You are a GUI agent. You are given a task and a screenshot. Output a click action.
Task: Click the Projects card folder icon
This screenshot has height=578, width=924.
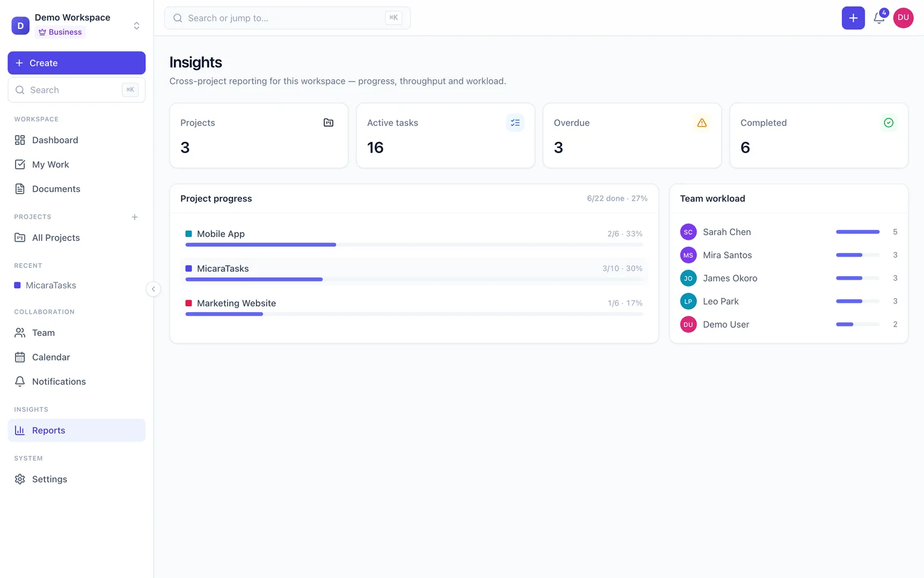329,123
